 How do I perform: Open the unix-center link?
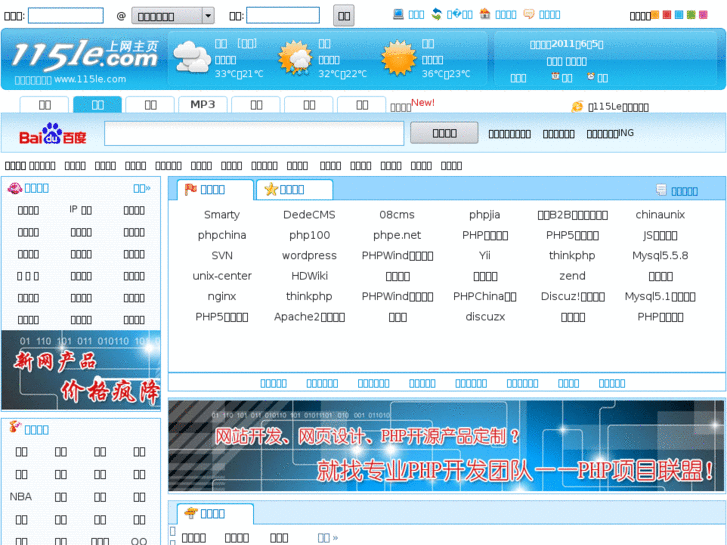click(222, 276)
